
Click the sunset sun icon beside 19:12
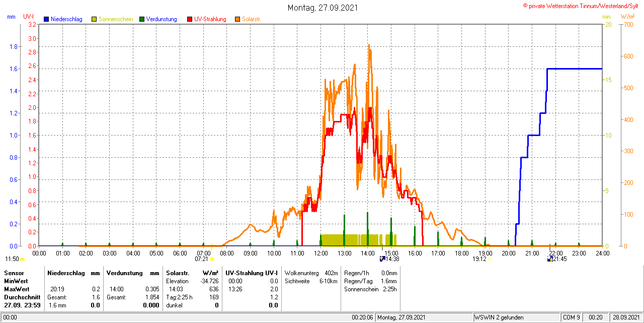[489, 259]
